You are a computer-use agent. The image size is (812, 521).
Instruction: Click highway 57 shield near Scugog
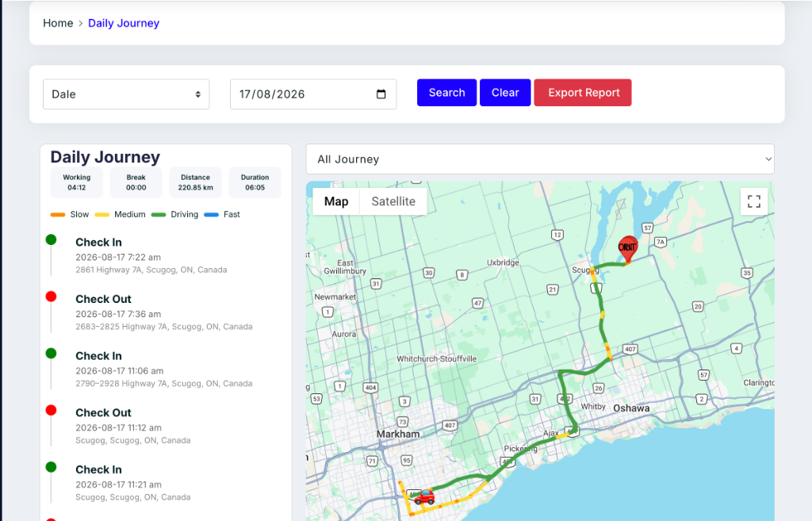[x=647, y=228]
